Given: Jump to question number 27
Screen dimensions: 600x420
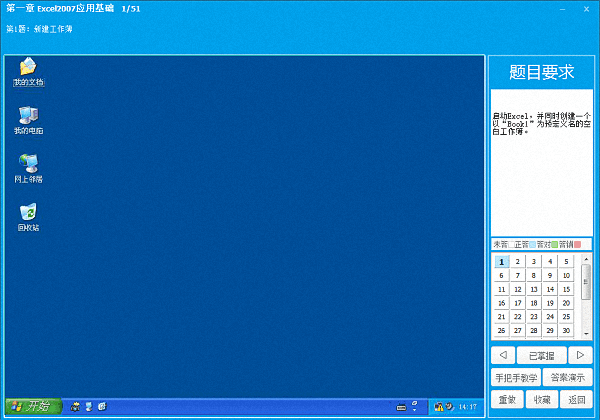Looking at the screenshot, I should click(x=518, y=330).
